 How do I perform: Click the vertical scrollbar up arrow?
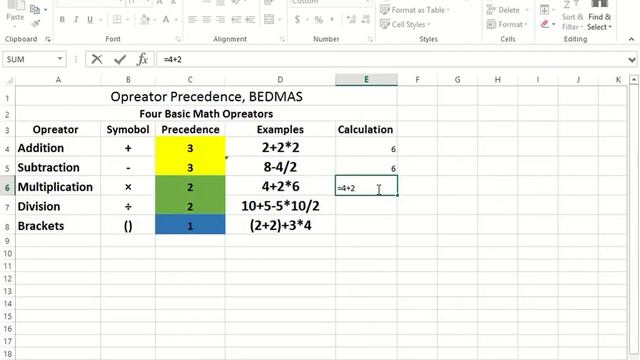click(x=634, y=80)
